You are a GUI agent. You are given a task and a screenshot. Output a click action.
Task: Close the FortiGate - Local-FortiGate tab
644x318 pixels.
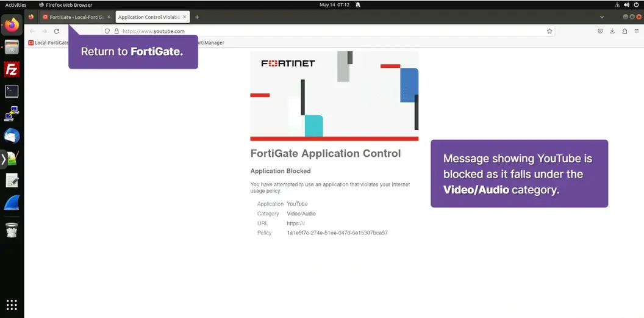109,17
